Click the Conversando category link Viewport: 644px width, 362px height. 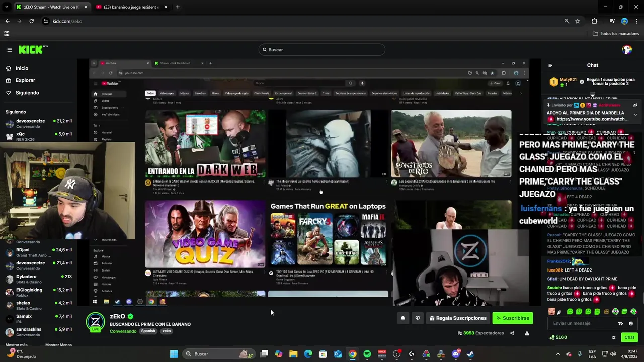(123, 331)
